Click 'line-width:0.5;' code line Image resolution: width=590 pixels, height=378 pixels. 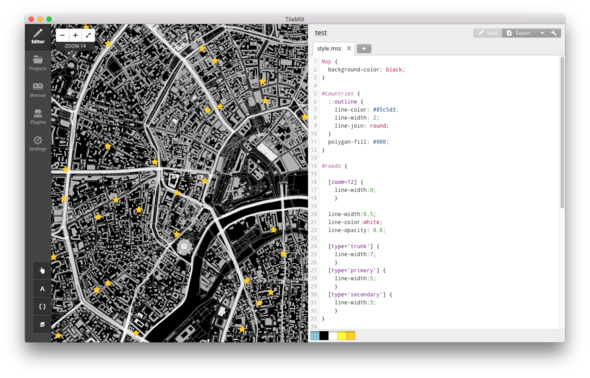click(352, 214)
